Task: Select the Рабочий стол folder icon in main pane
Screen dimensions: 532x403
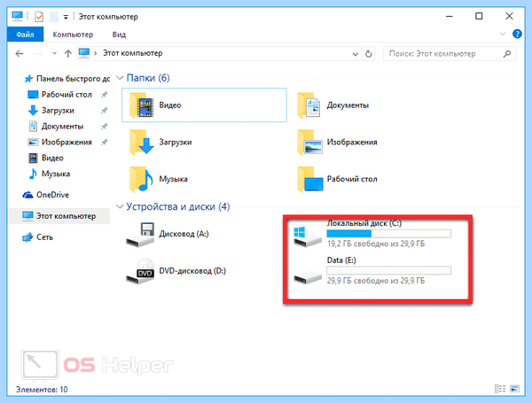Action: pos(310,179)
